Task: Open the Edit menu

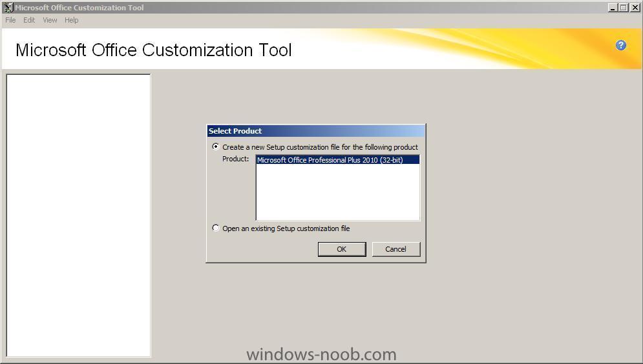Action: [29, 20]
